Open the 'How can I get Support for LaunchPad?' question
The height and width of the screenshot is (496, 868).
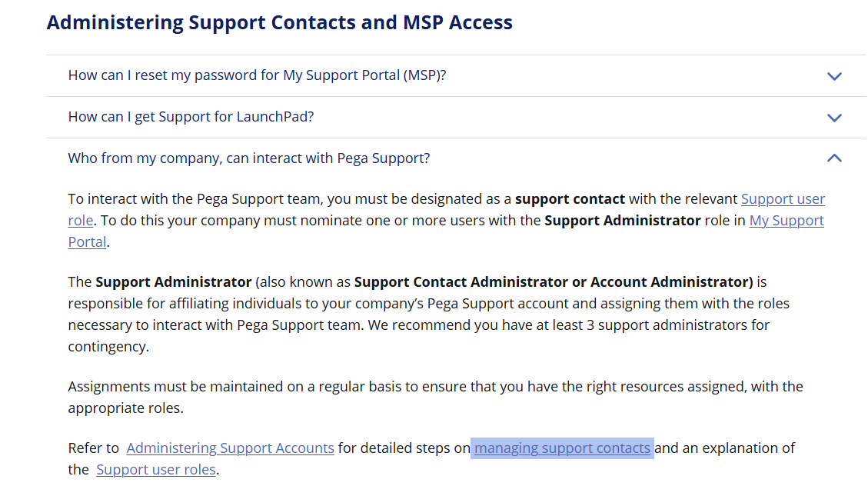point(191,117)
